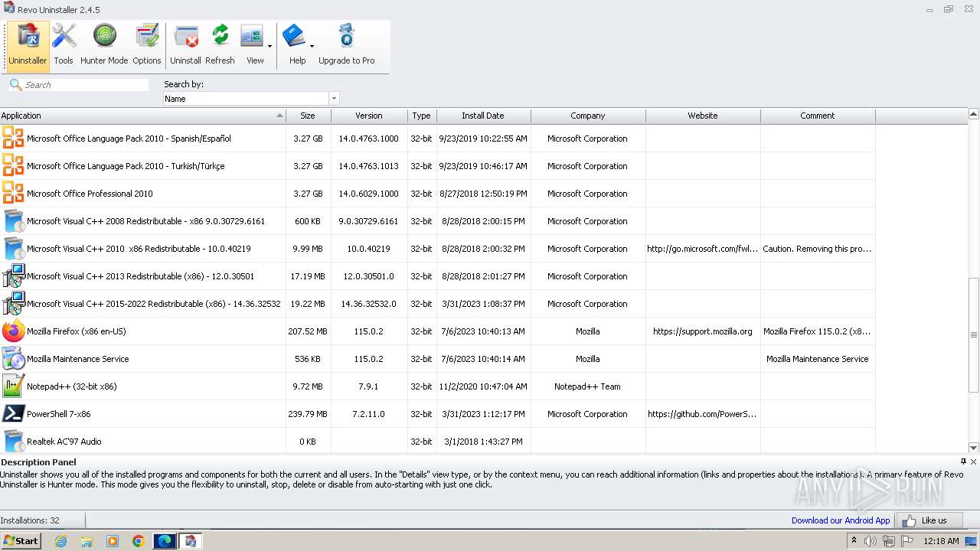The width and height of the screenshot is (980, 551).
Task: Sort by Comment column header
Action: [818, 116]
